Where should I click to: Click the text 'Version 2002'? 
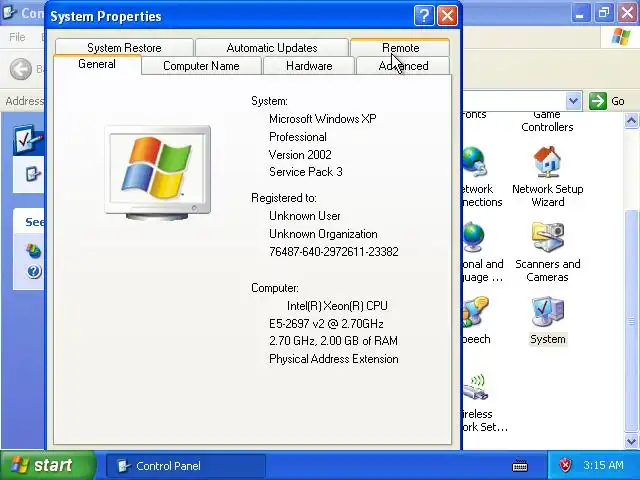(x=300, y=155)
